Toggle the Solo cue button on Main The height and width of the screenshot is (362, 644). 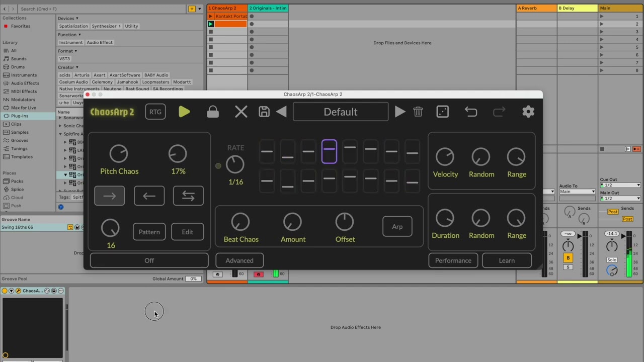(x=612, y=260)
